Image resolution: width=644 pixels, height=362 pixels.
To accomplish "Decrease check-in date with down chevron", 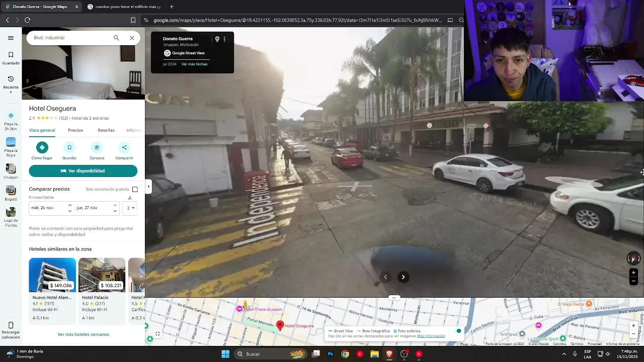I will tap(69, 211).
